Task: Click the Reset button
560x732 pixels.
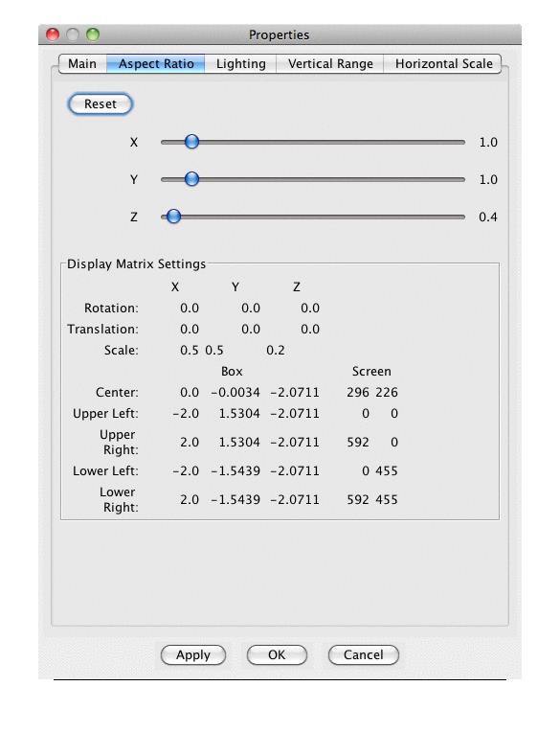Action: coord(101,104)
